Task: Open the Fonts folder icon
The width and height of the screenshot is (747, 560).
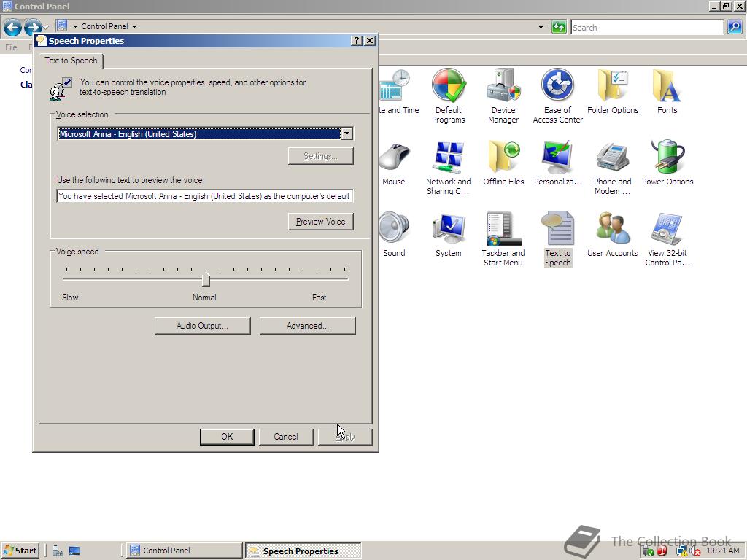Action: [x=667, y=91]
